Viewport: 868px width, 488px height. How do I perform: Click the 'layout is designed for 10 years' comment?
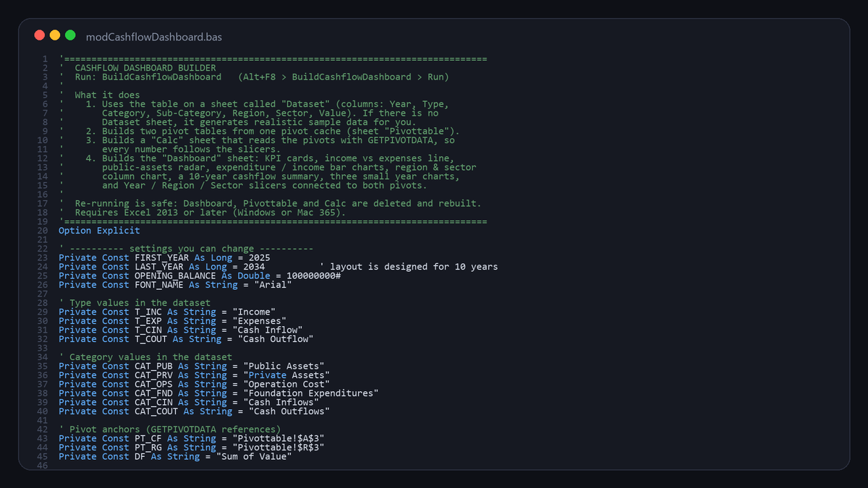(x=414, y=267)
